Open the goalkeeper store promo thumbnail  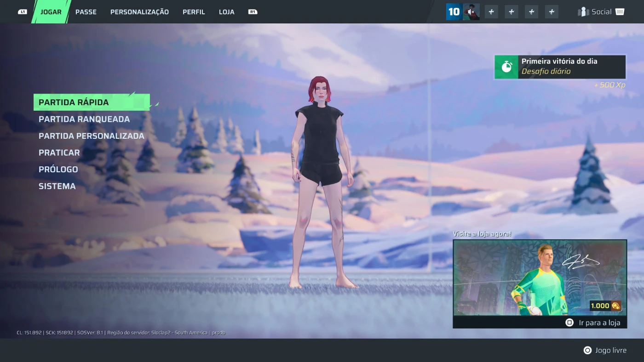[x=539, y=277]
